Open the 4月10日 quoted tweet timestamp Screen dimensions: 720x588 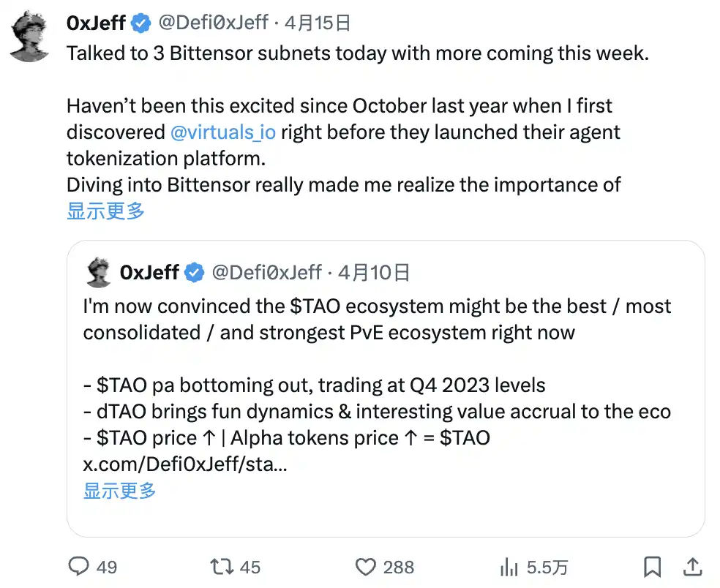click(x=374, y=273)
